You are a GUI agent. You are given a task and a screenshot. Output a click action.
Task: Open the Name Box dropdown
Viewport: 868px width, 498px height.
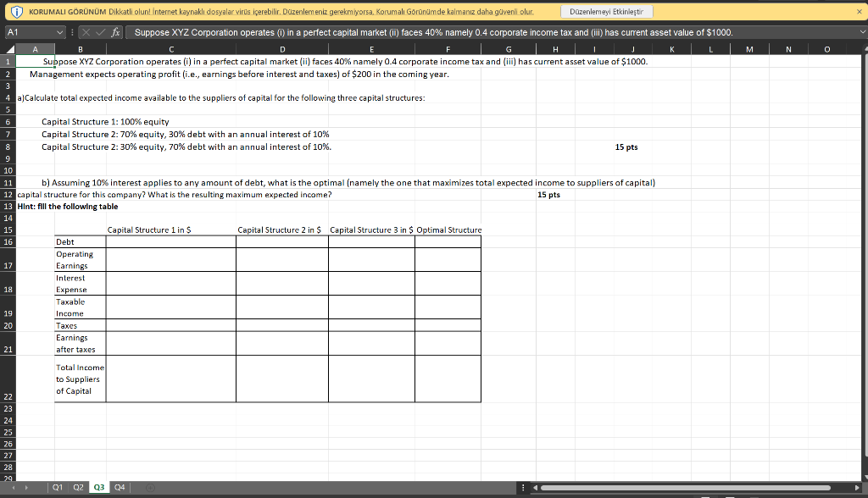coord(60,32)
